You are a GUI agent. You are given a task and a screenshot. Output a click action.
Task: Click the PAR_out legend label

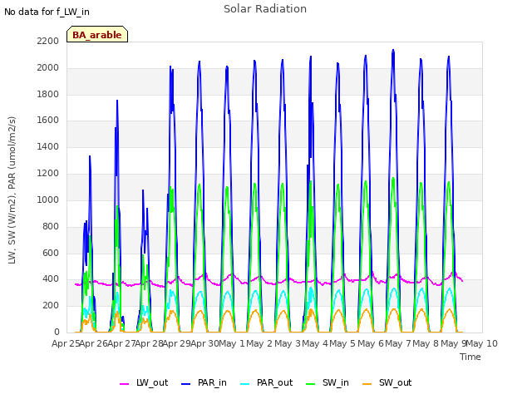[274, 382]
